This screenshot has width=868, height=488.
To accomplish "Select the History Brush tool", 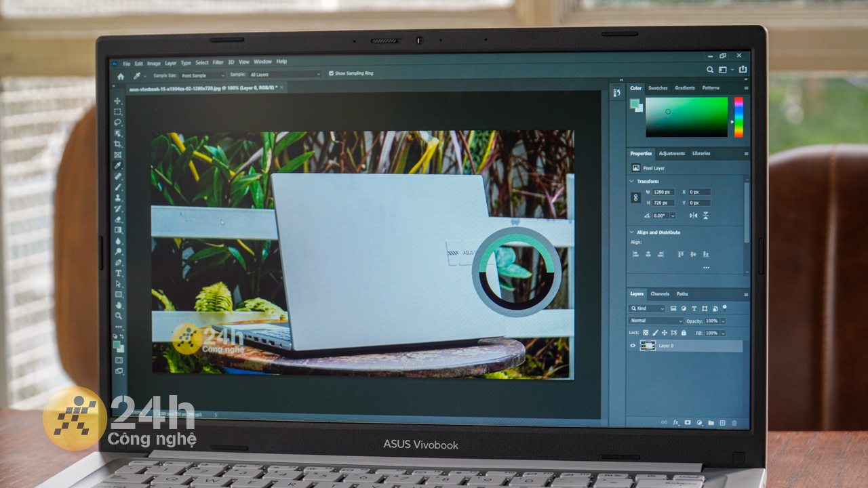I will [x=118, y=209].
